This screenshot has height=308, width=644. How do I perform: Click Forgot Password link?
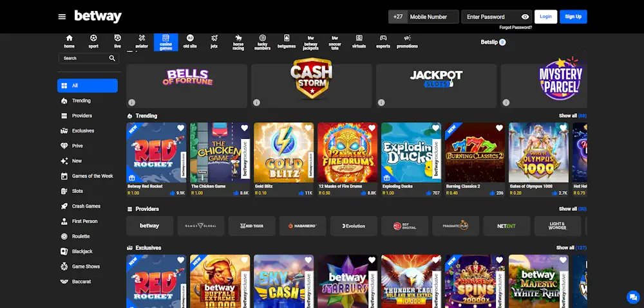click(515, 28)
